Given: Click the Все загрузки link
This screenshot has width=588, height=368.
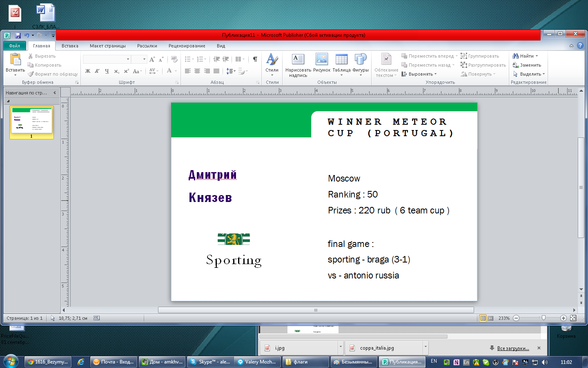Looking at the screenshot, I should click(x=513, y=348).
